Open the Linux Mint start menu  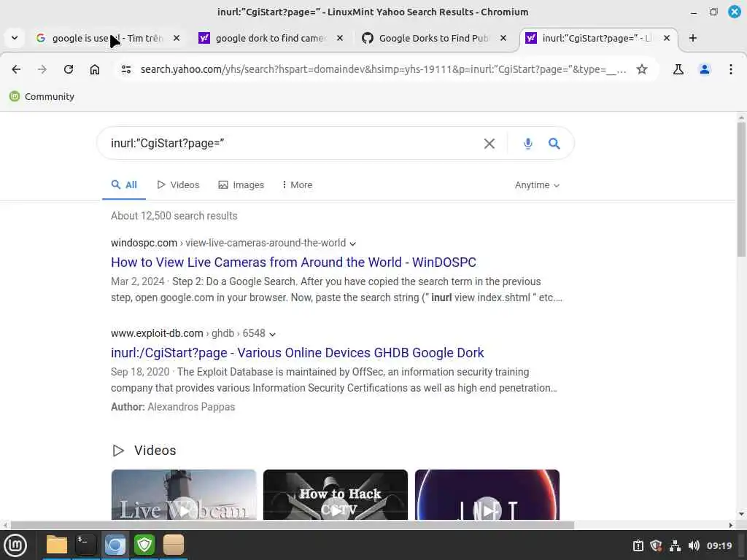15,545
